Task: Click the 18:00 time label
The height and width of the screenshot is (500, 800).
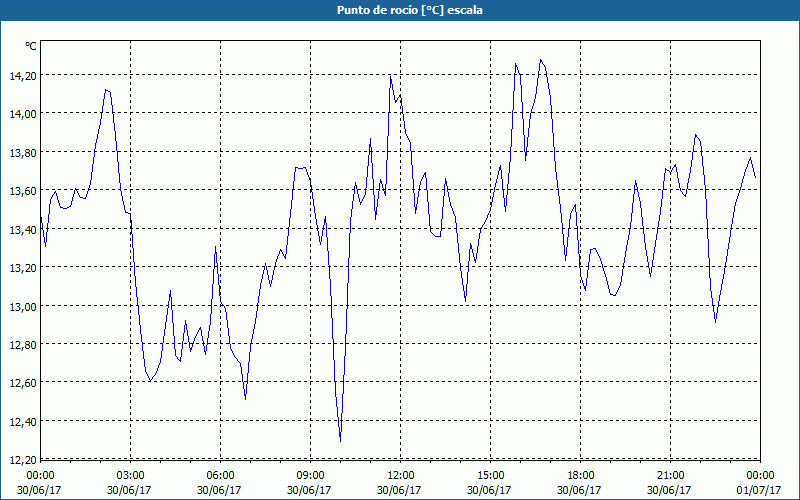Action: (x=581, y=476)
